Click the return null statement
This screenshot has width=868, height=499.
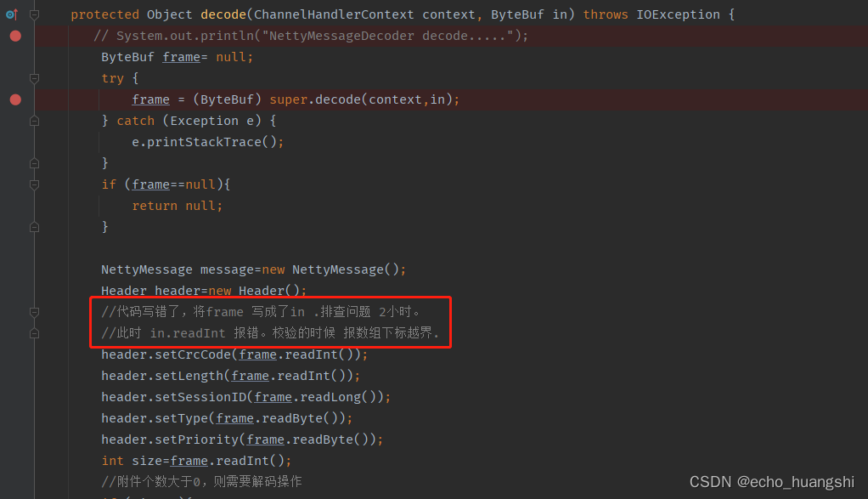tap(178, 206)
